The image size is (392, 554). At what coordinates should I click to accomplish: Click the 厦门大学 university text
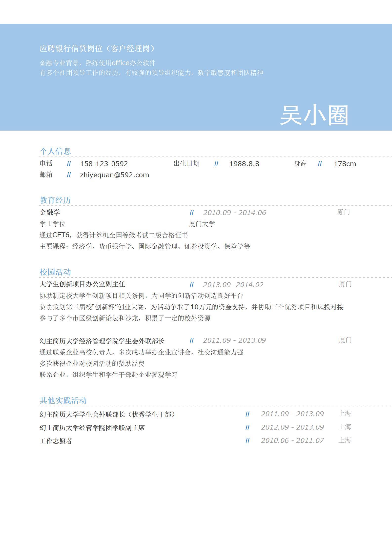point(202,224)
